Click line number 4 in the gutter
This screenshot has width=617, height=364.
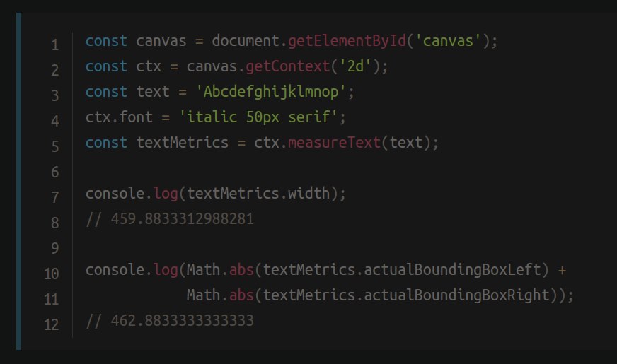[x=55, y=121]
